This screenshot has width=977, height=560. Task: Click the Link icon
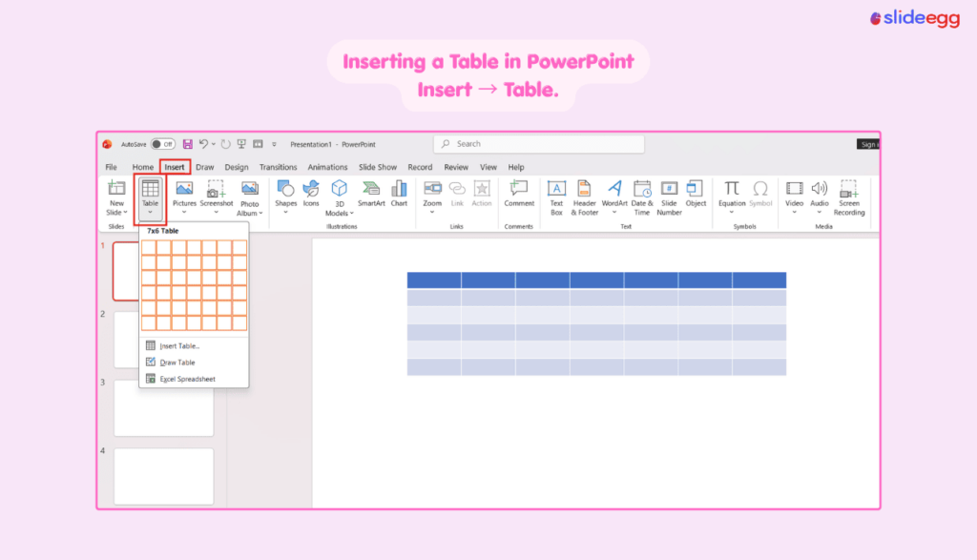point(457,188)
